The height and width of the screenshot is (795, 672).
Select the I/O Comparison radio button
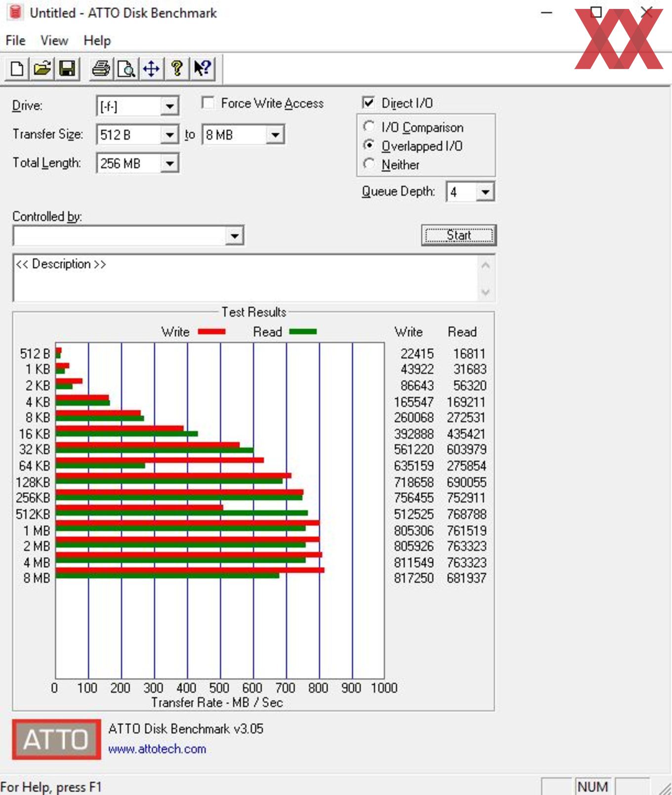point(369,126)
